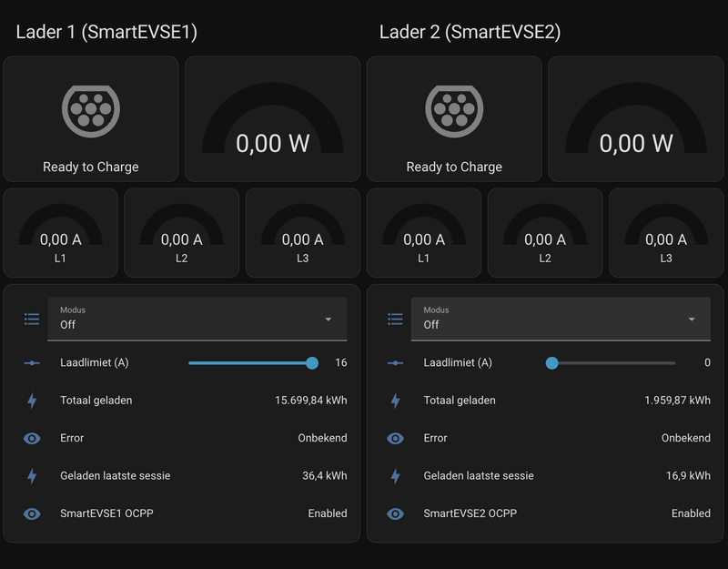
Task: Click the lightning icon of 36,4 kWh session row
Action: pos(32,475)
